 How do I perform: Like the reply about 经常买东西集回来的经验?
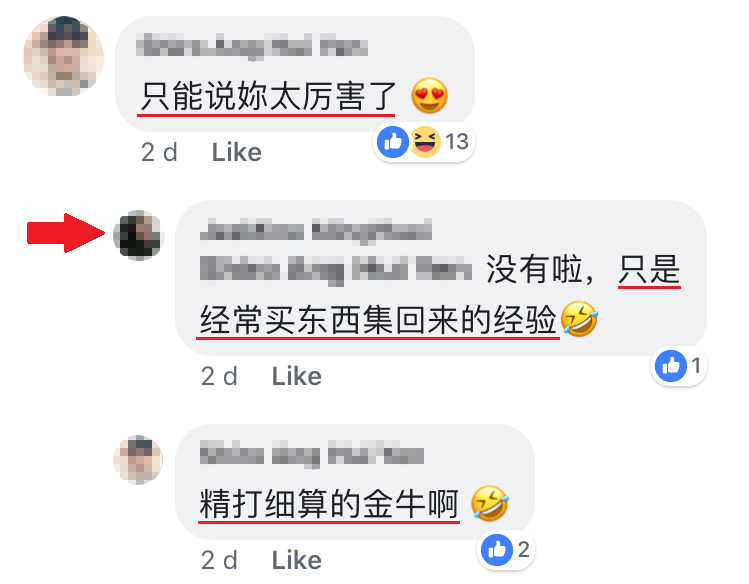[x=297, y=376]
